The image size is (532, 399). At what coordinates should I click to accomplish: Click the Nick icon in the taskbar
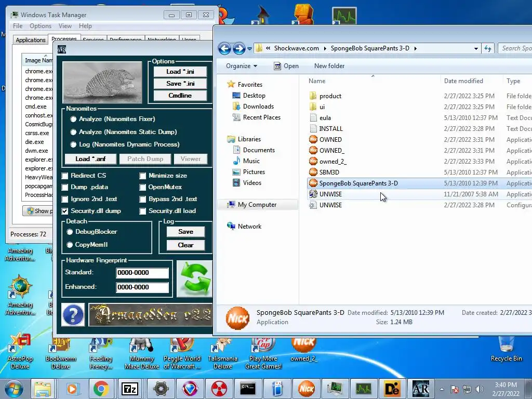coord(306,389)
